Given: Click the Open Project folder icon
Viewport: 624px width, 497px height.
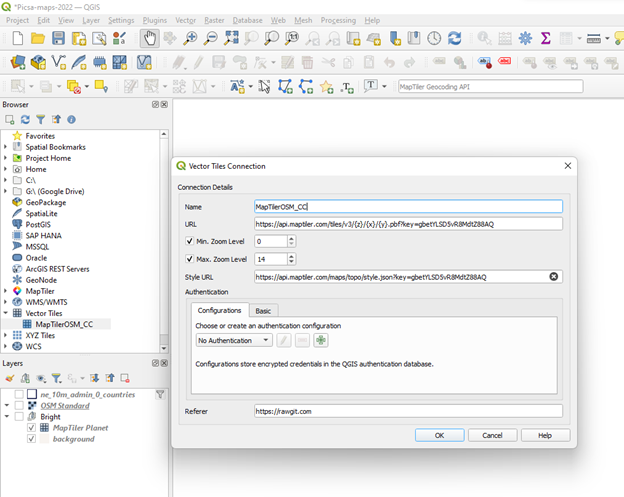Looking at the screenshot, I should 37,39.
